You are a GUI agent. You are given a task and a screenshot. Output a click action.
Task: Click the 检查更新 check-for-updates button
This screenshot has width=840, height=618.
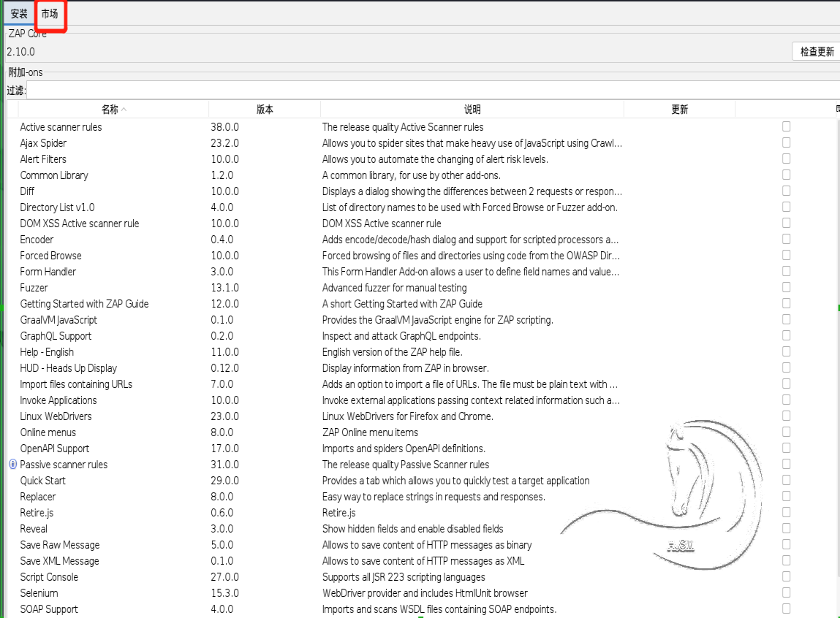coord(817,51)
